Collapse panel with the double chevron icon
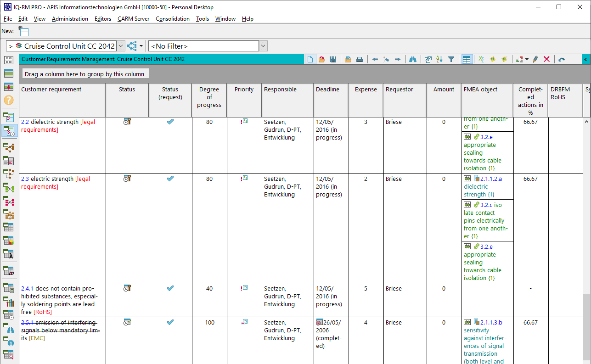 pos(585,59)
